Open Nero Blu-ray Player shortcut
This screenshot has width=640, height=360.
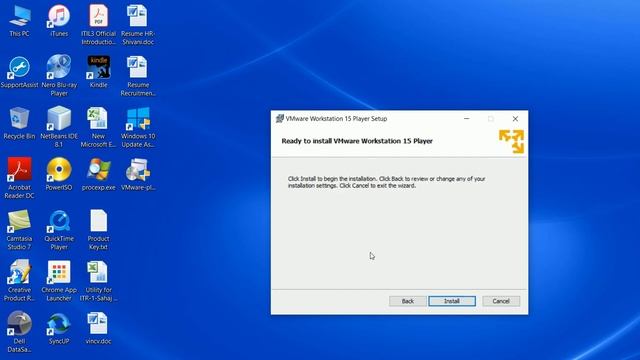pos(59,76)
